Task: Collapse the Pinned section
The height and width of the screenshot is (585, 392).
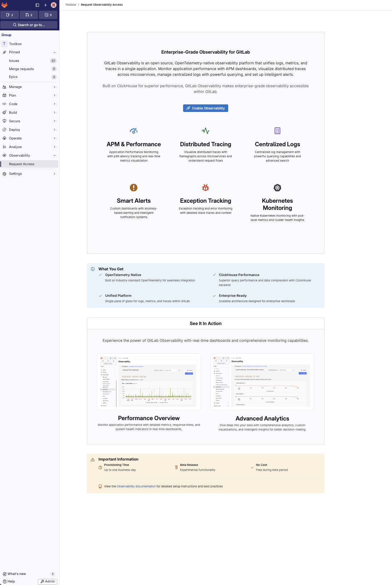Action: 29,52
